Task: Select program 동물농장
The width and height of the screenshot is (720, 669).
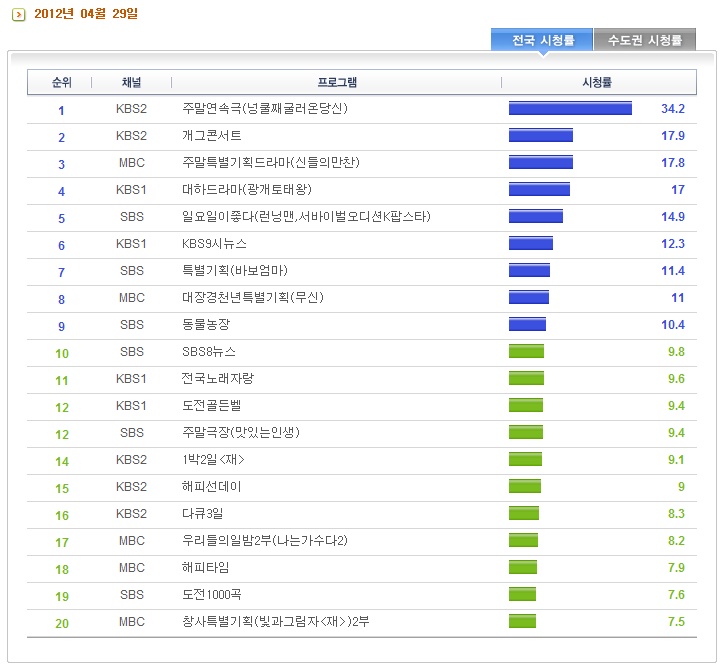Action: [x=206, y=325]
